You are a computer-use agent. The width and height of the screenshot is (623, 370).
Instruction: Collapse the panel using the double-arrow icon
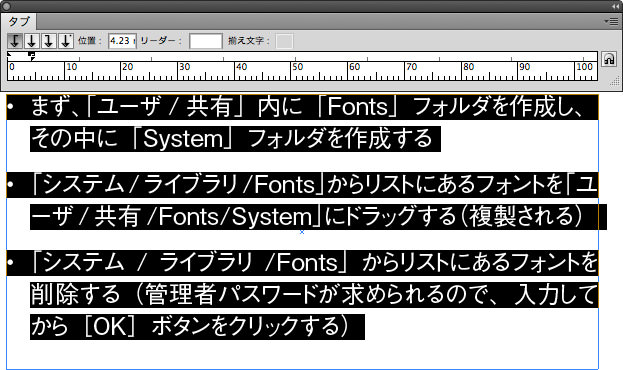(x=615, y=6)
